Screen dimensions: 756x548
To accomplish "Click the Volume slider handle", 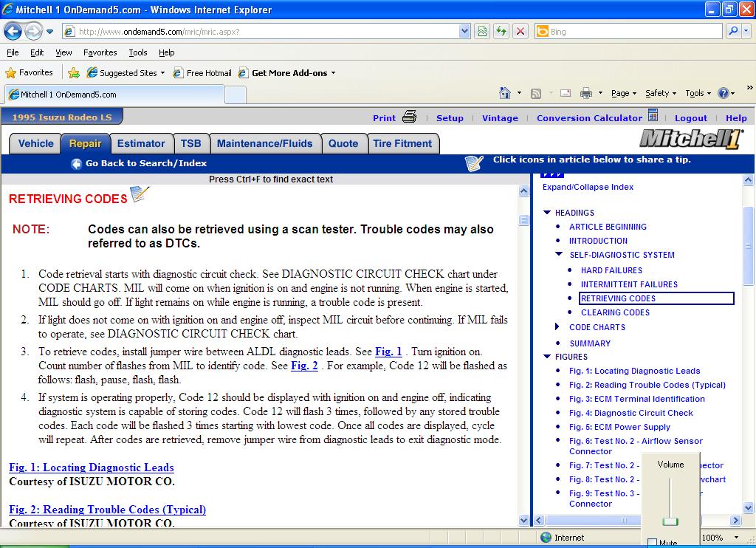I will pos(670,521).
